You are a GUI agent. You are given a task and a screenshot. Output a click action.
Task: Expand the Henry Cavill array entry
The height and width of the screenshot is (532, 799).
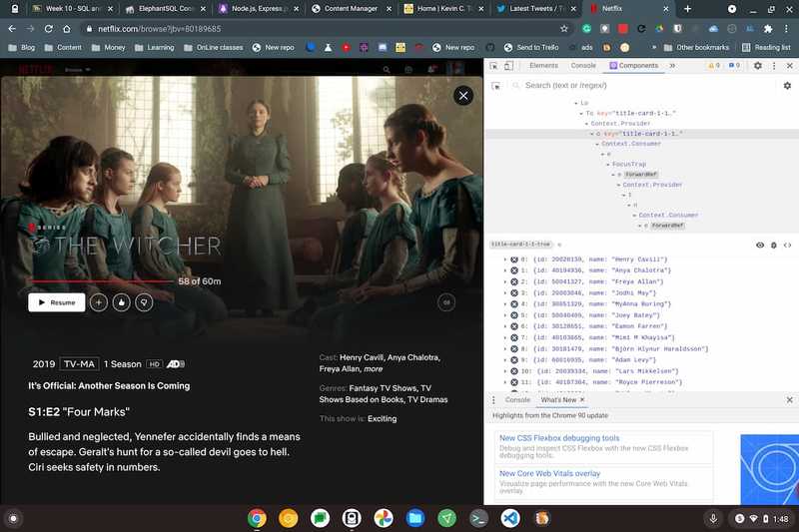click(x=505, y=260)
